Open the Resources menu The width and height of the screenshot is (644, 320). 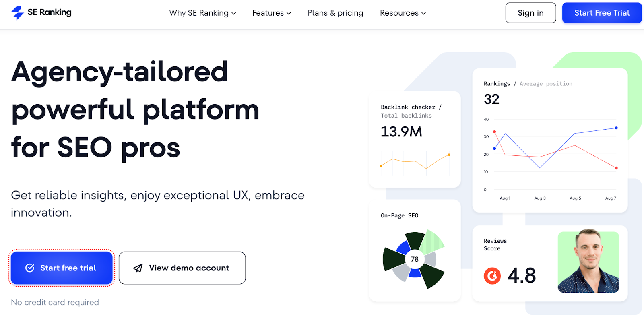[x=403, y=13]
